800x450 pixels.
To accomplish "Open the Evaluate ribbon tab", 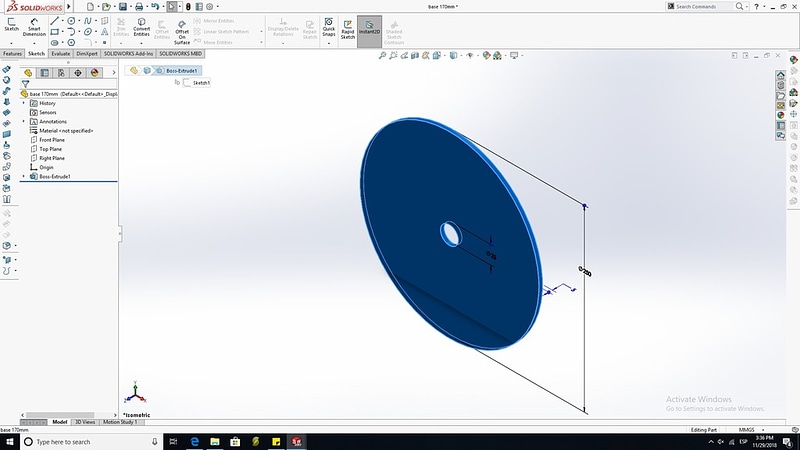I will pos(61,54).
